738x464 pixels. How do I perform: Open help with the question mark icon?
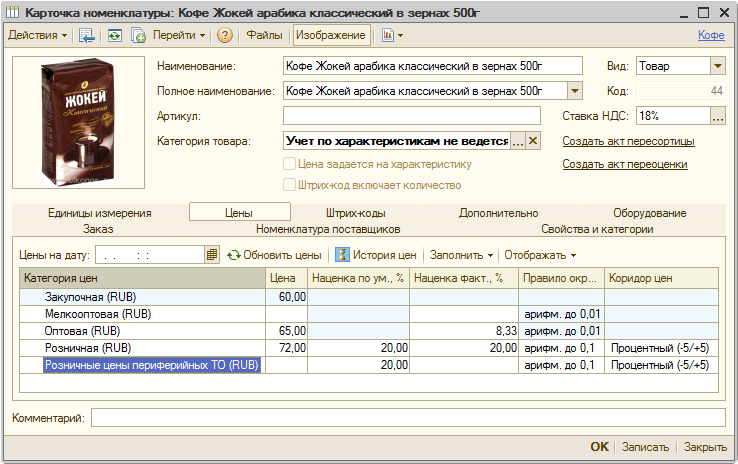(x=225, y=35)
